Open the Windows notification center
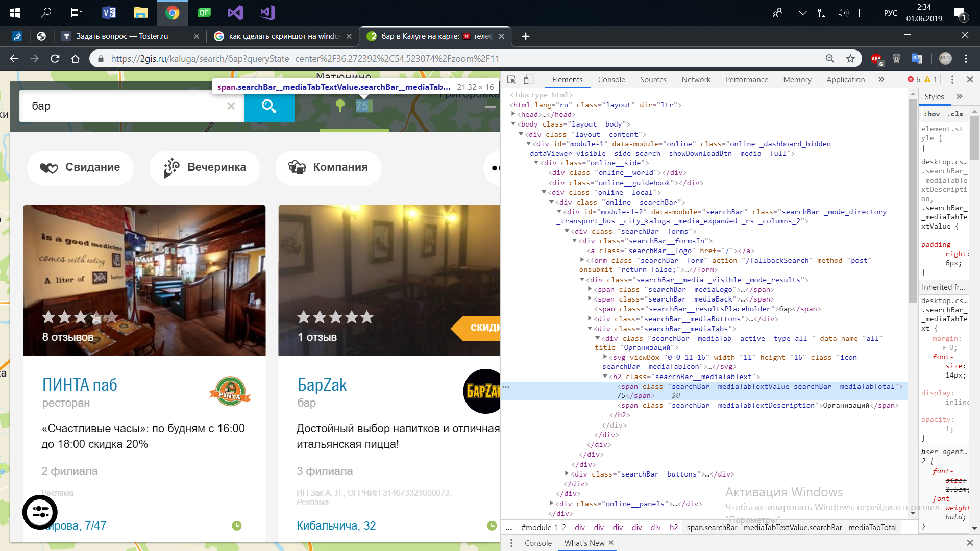The width and height of the screenshot is (980, 551). 960,13
